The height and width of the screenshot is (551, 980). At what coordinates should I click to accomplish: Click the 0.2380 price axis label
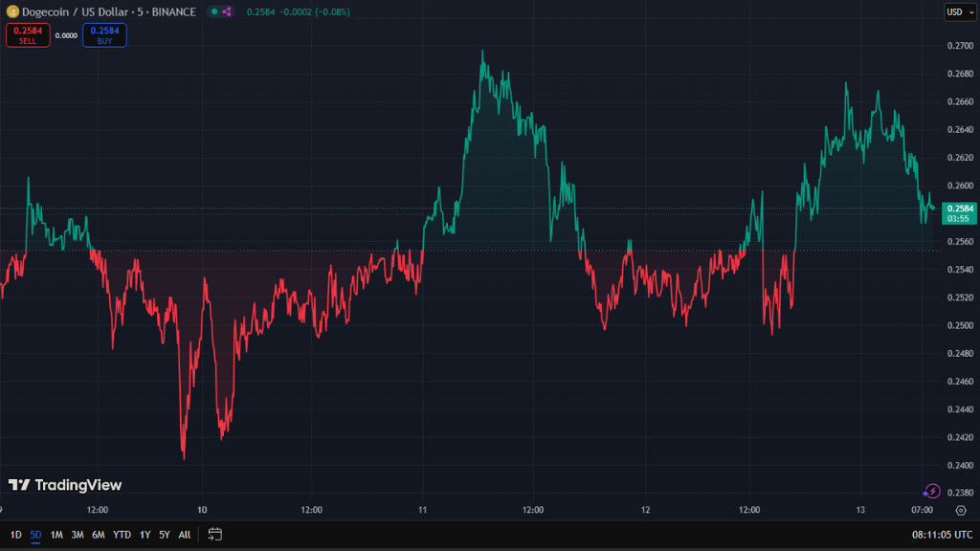(x=960, y=493)
